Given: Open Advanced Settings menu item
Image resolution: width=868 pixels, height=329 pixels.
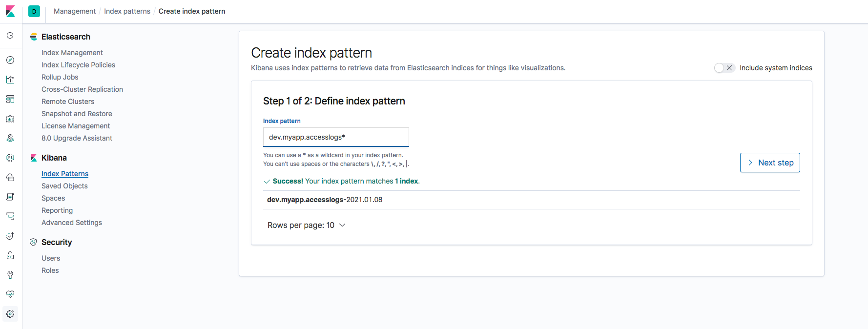Looking at the screenshot, I should pos(72,223).
